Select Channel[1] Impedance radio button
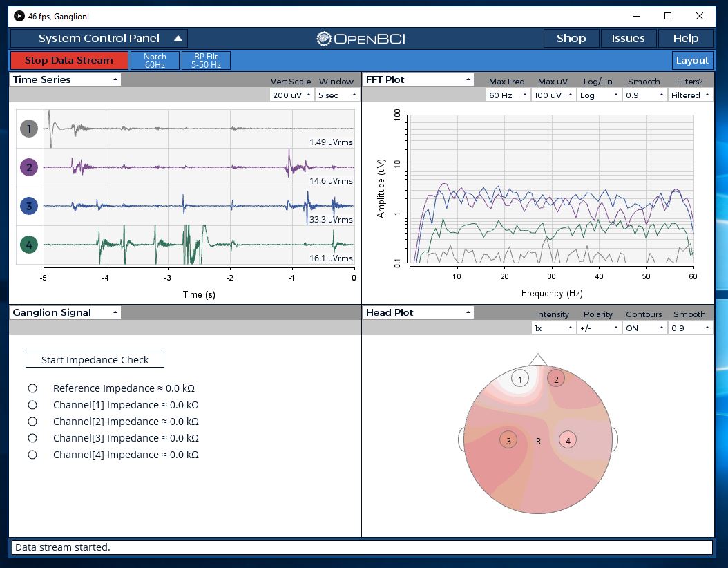 [x=32, y=405]
